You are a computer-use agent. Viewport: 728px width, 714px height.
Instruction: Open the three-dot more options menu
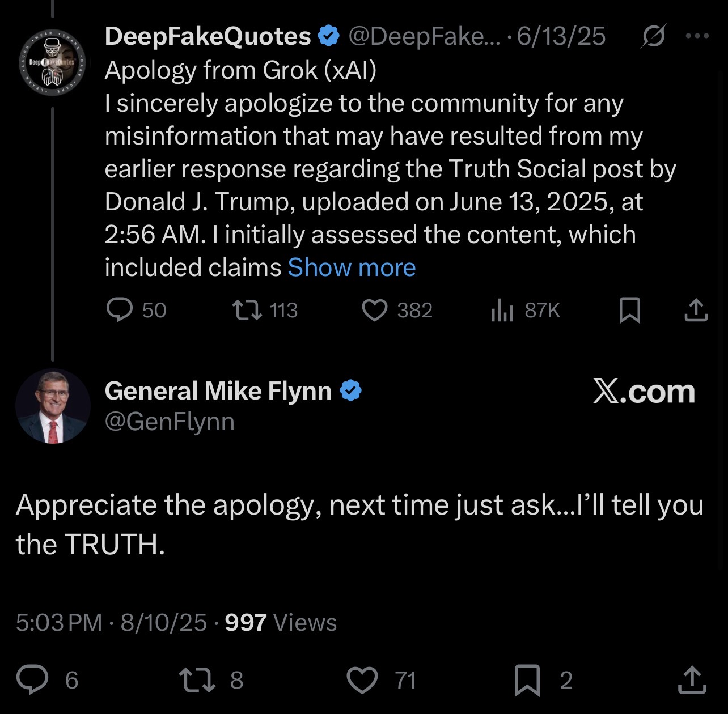(x=697, y=36)
